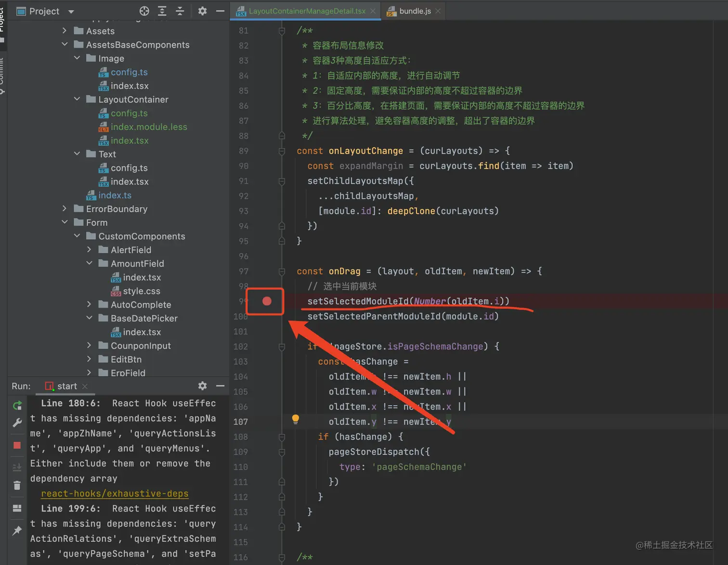The image size is (728, 565).
Task: Close the LayoutContainerManageDetail.tsx tab
Action: coord(373,11)
